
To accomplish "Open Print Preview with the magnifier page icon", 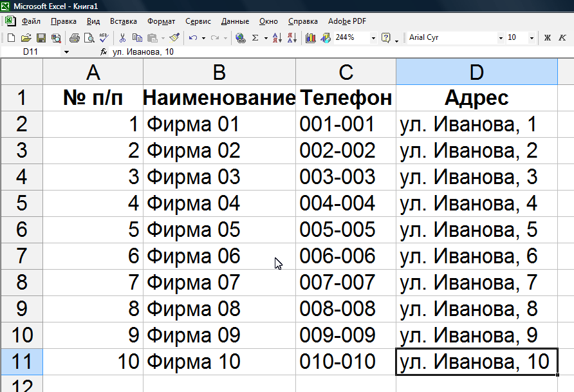I will (x=89, y=38).
